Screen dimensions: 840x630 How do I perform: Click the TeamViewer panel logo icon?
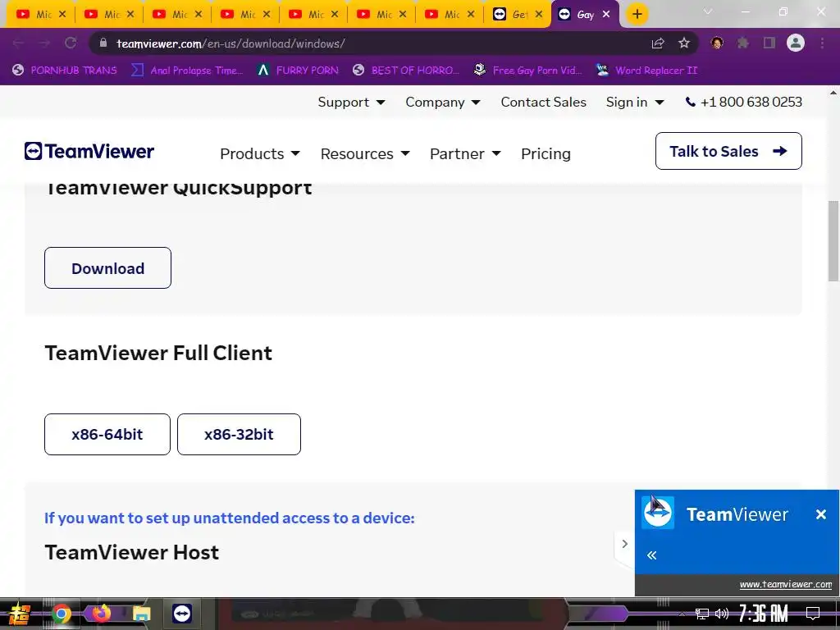(x=658, y=513)
